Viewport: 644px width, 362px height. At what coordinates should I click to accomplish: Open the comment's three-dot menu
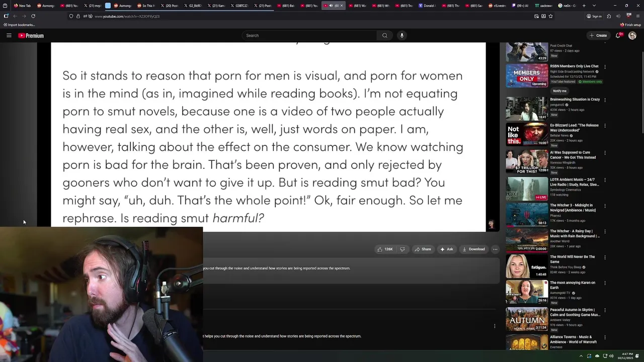(x=495, y=326)
